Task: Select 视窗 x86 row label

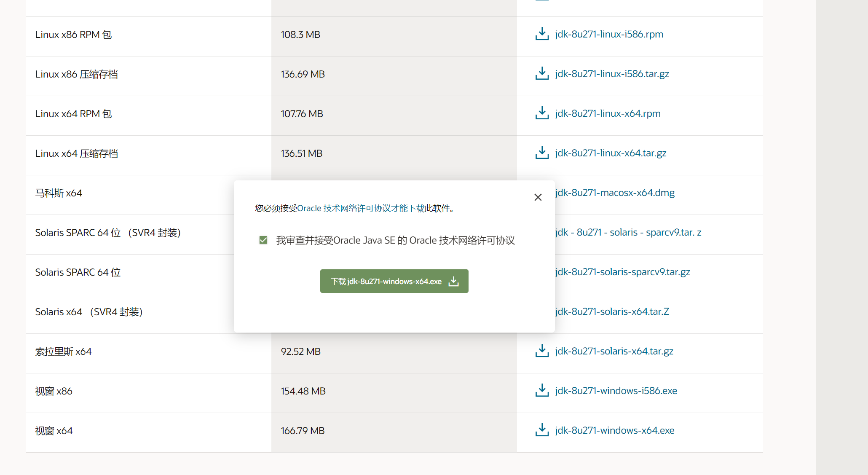Action: pyautogui.click(x=54, y=391)
